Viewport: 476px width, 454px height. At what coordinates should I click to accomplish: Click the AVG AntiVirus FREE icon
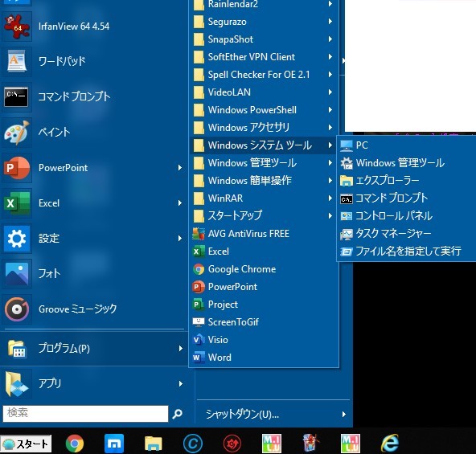199,234
